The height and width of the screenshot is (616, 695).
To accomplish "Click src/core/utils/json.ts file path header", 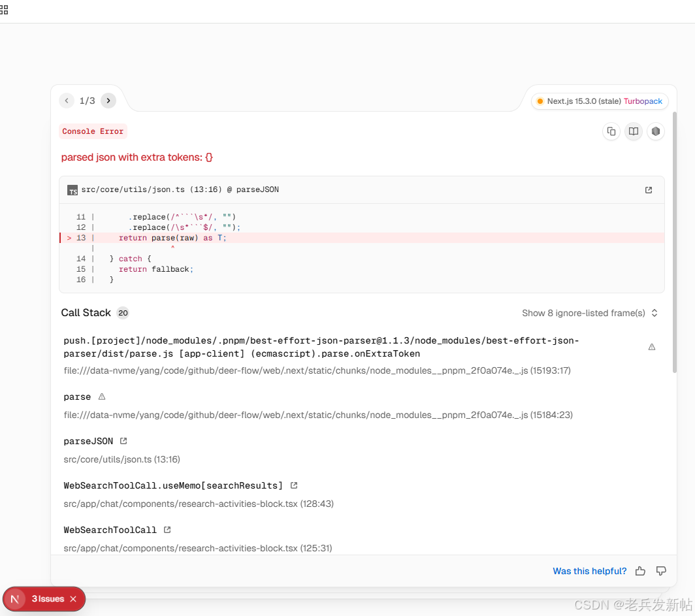I will tap(180, 189).
